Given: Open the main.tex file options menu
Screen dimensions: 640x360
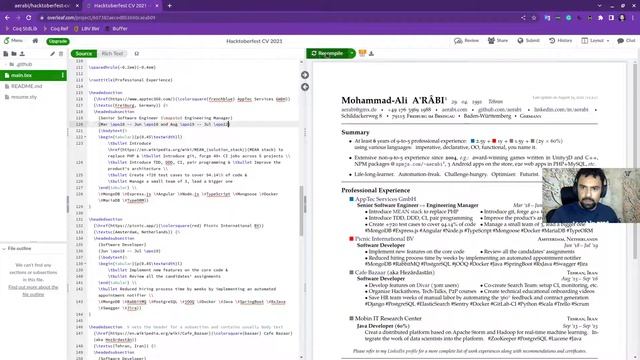Looking at the screenshot, I should pyautogui.click(x=62, y=75).
